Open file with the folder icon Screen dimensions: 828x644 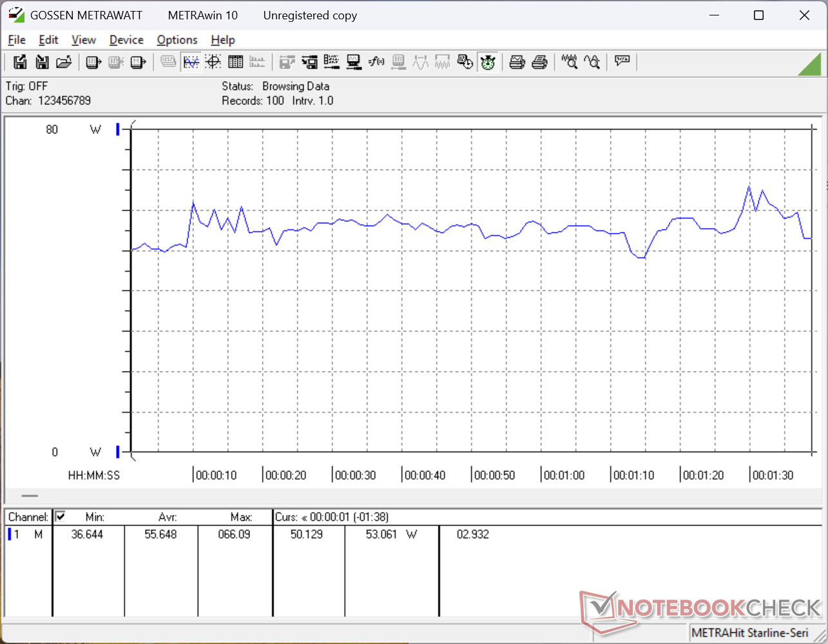coord(63,62)
